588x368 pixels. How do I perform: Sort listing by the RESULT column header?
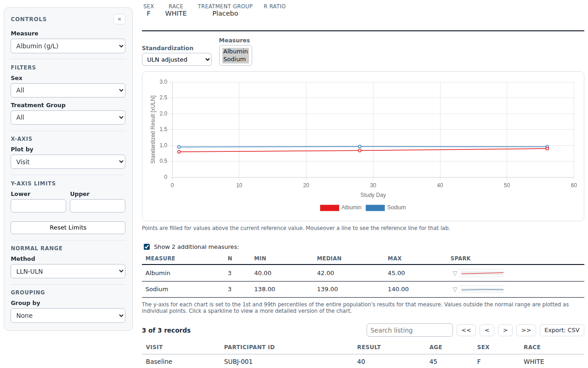pos(369,347)
